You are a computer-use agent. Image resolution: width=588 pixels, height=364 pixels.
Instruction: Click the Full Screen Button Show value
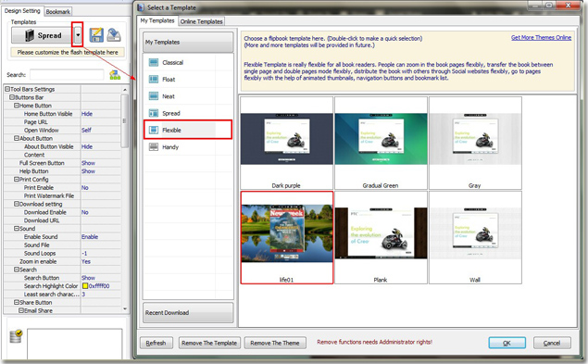point(89,163)
